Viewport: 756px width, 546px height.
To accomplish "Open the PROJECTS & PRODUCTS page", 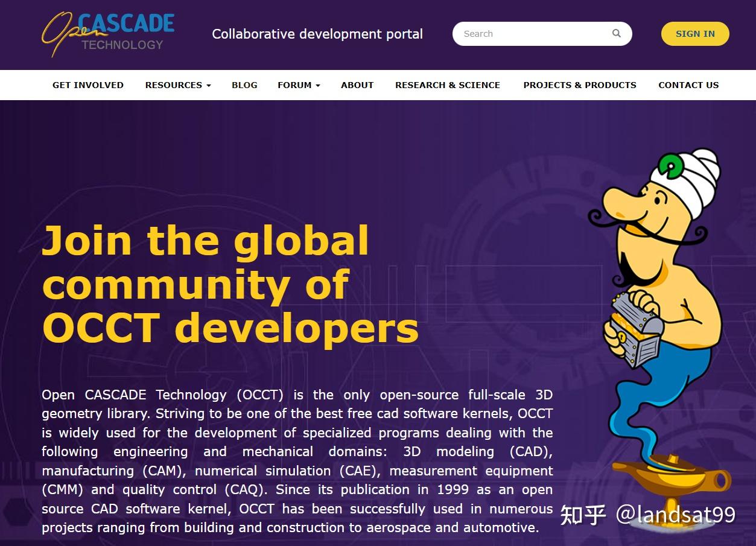I will [x=580, y=85].
